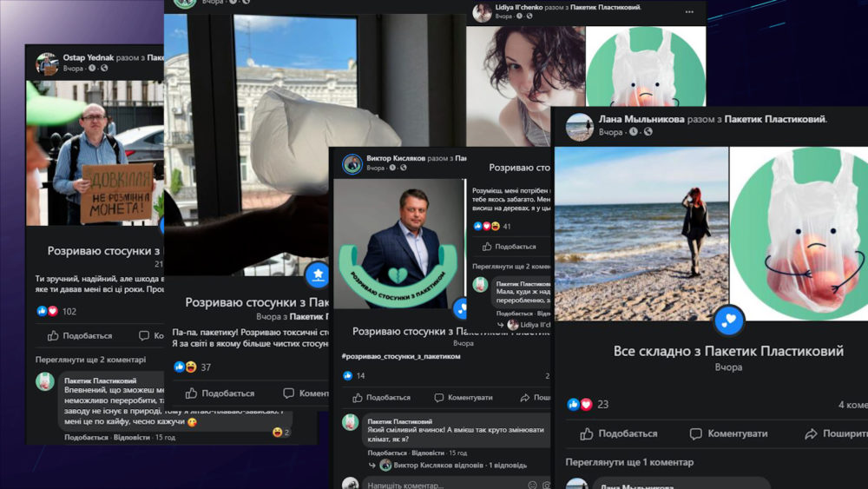Click 'Переглянути ще 1 коментар' in Лана's post
868x489 pixels.
(629, 462)
